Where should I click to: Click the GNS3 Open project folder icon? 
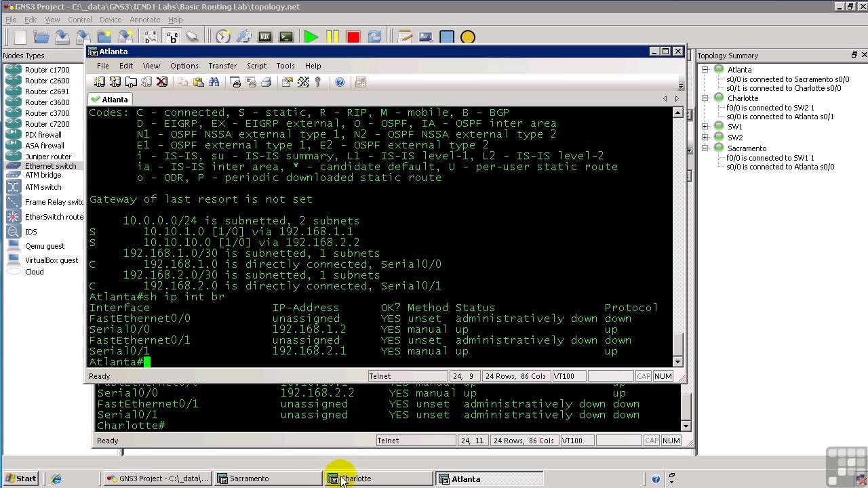click(41, 37)
